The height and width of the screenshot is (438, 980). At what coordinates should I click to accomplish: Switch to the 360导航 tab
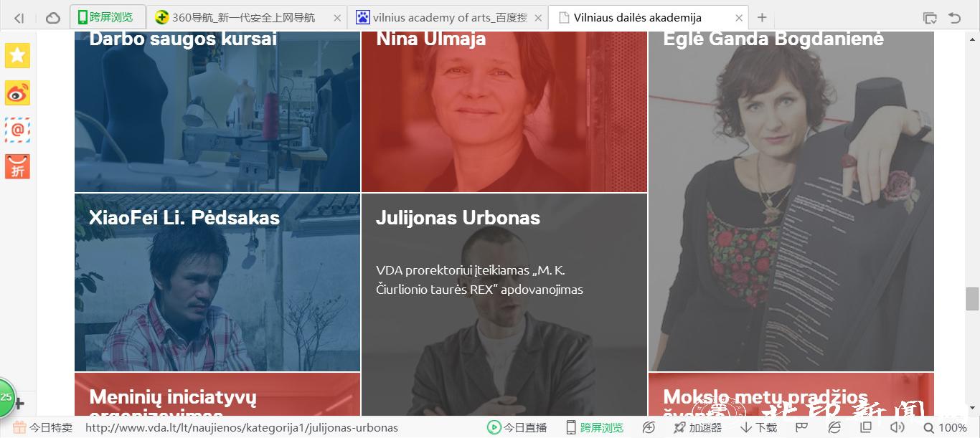(247, 17)
